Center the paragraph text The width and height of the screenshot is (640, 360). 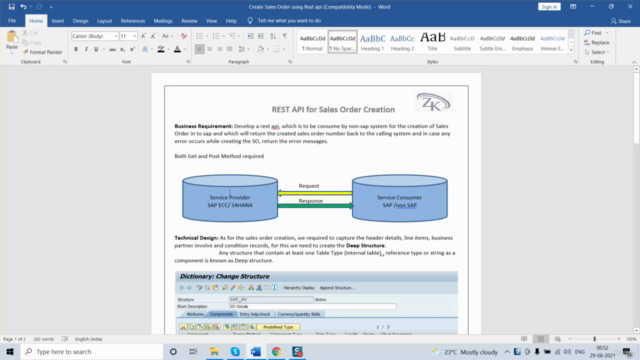(209, 49)
